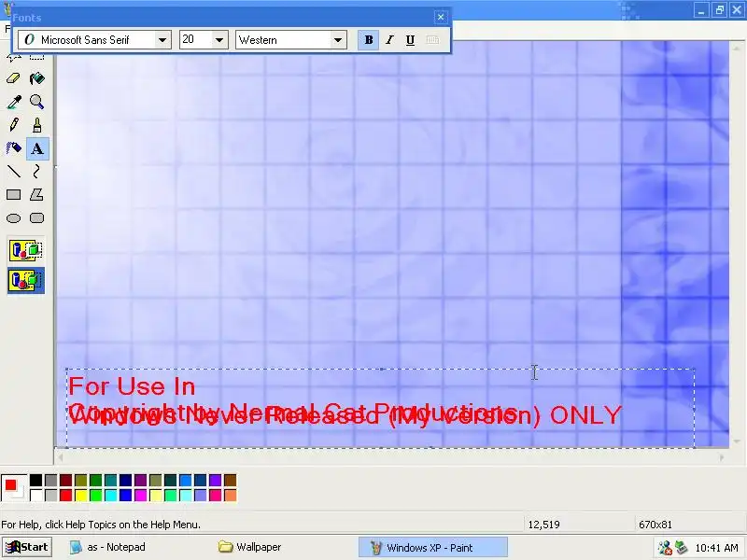
Task: Open the Western script dropdown
Action: [x=338, y=40]
